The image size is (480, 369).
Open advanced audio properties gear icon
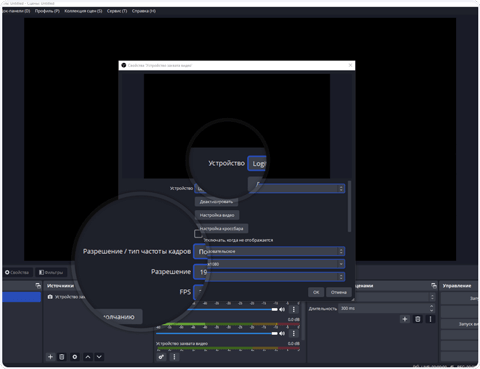point(161,357)
